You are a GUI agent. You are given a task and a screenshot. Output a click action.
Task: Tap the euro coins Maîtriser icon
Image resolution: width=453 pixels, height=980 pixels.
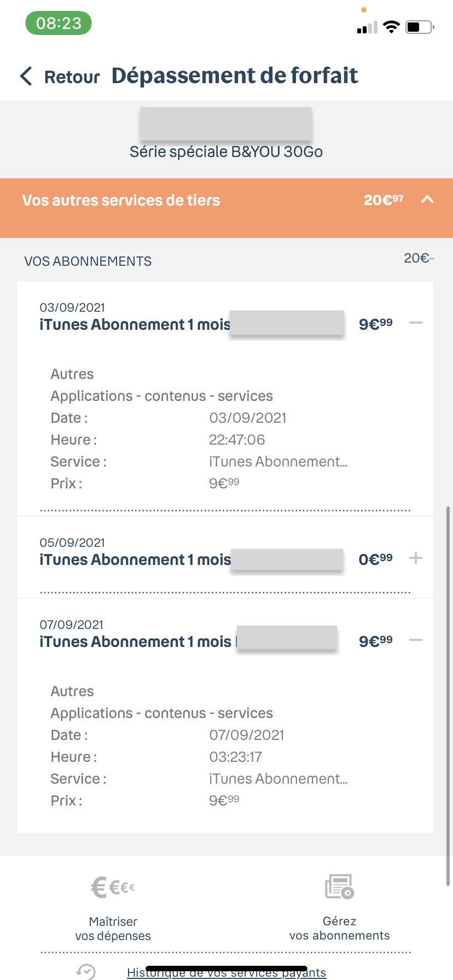pos(113,887)
